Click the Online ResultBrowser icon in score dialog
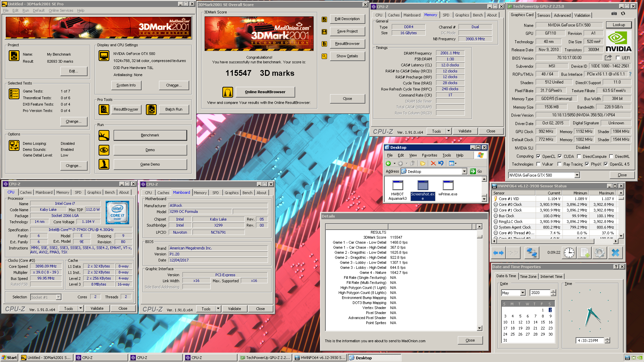 (x=228, y=92)
